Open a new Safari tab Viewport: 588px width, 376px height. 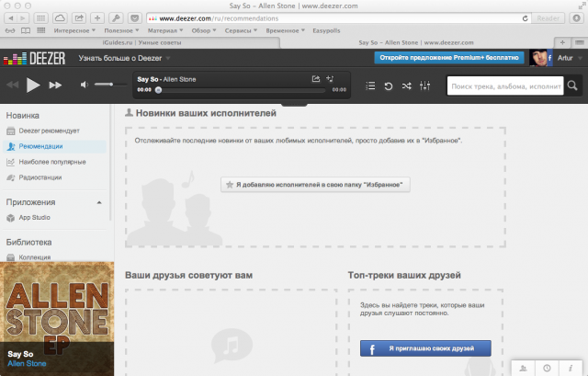click(562, 43)
